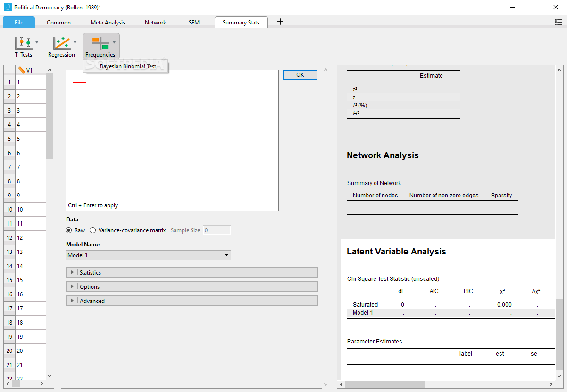The image size is (567, 392).
Task: Click T-Tests dropdown arrow
Action: (37, 42)
